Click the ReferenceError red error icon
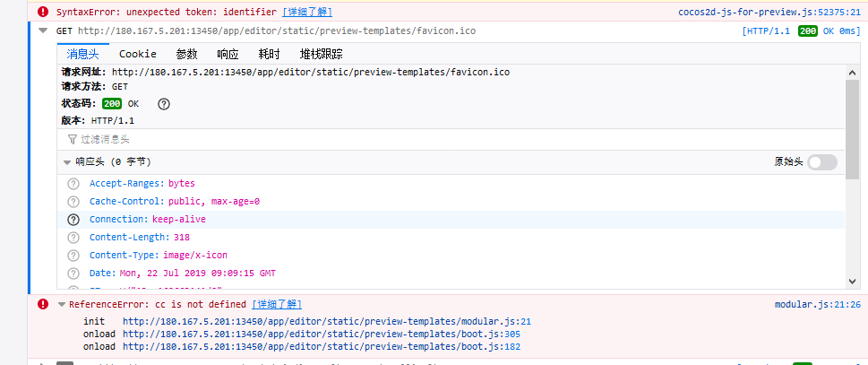Screen dimensions: 868x365 [43, 305]
